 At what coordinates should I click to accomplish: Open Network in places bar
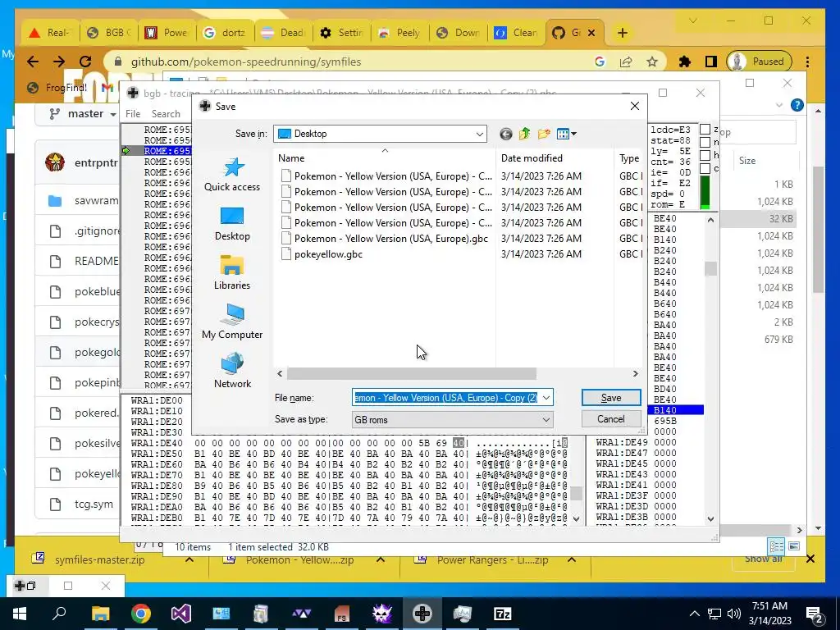[x=232, y=372]
